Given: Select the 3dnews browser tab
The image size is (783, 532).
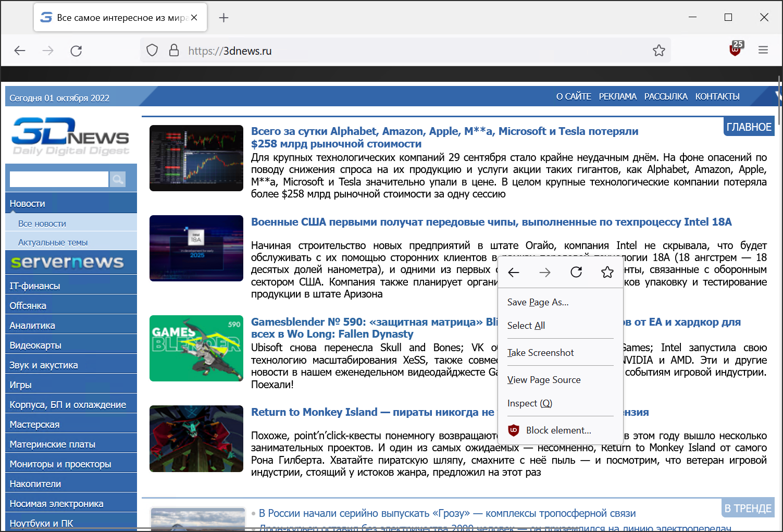Looking at the screenshot, I should 120,18.
